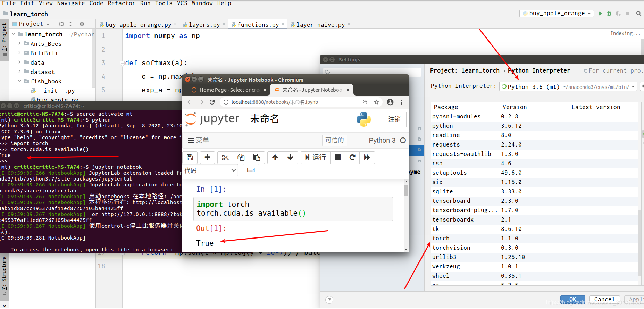
Task: Cut selected cell with scissors icon
Action: click(x=225, y=157)
